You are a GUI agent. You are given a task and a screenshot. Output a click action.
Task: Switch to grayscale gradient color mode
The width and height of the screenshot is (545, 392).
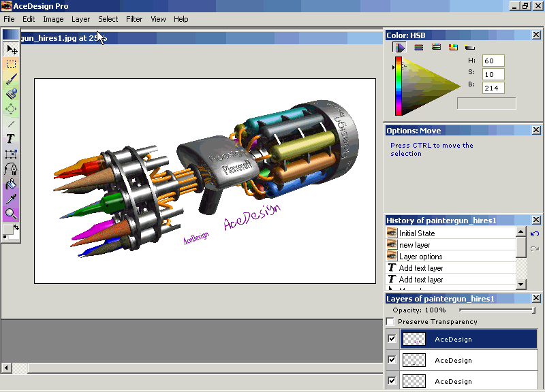470,48
